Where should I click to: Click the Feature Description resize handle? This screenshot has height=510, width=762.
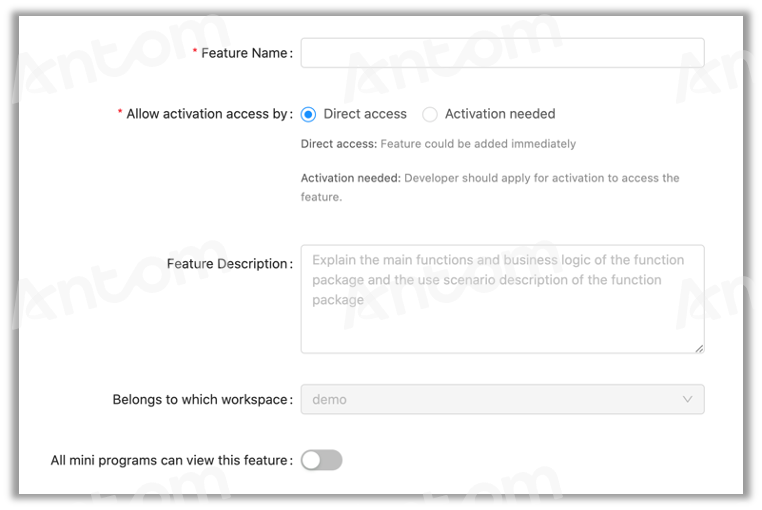699,348
